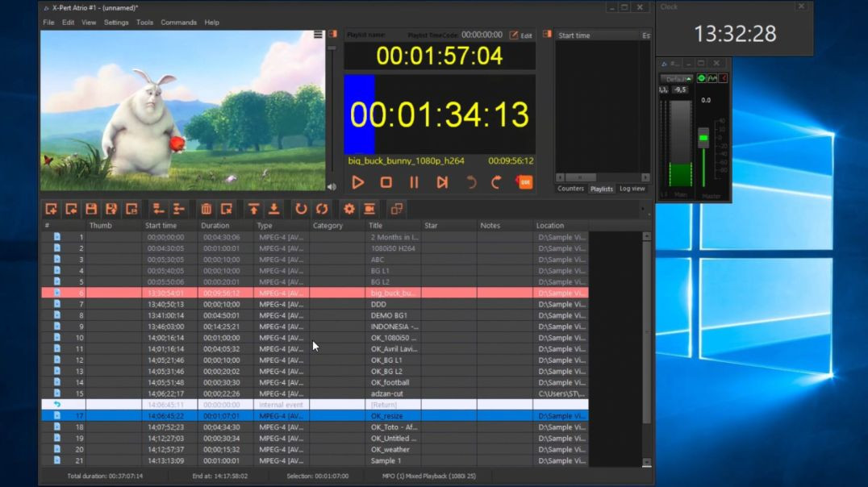Click the clockwise jump arrow

click(x=497, y=182)
